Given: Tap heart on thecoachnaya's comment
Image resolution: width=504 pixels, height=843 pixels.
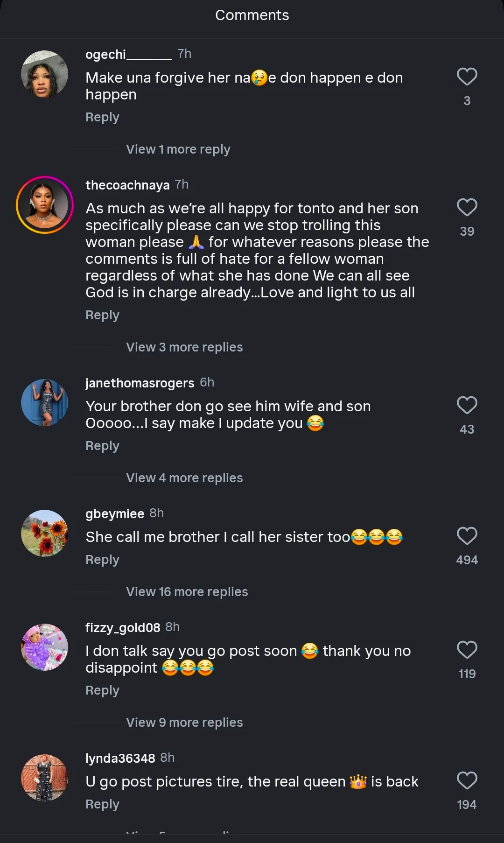Looking at the screenshot, I should [467, 208].
